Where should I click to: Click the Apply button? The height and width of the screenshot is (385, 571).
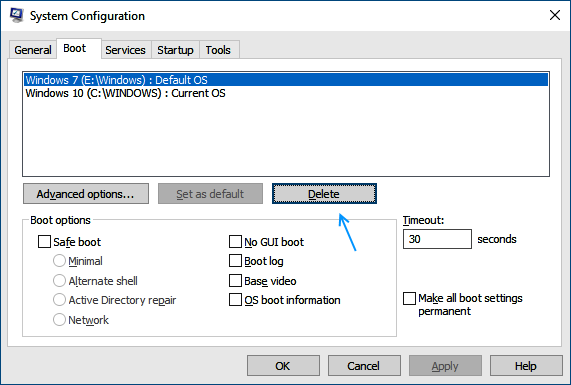[445, 366]
